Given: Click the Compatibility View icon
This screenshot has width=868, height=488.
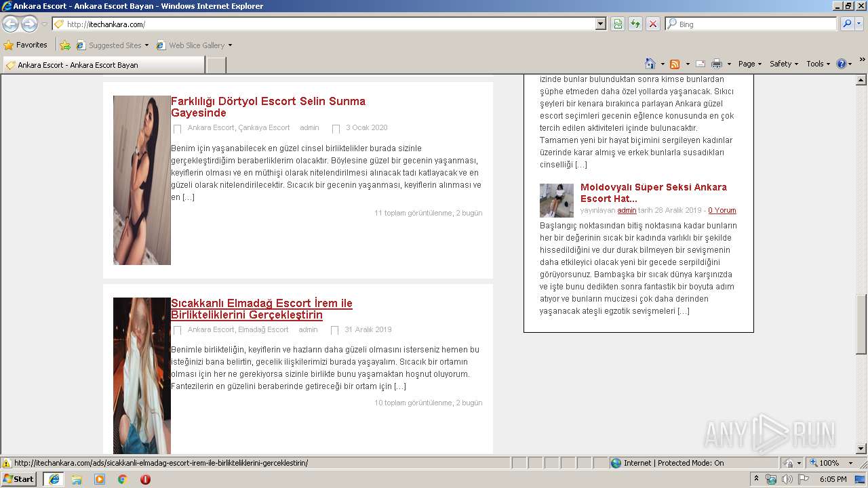Looking at the screenshot, I should [618, 24].
